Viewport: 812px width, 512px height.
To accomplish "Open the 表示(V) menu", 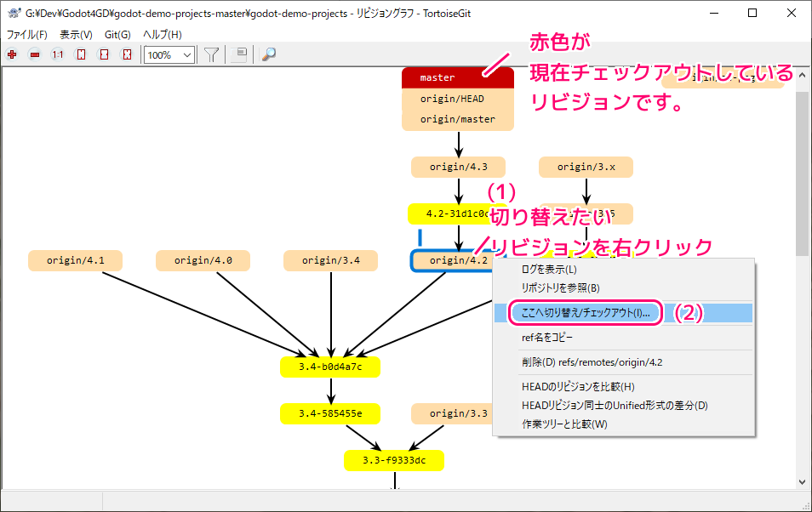I will (76, 35).
